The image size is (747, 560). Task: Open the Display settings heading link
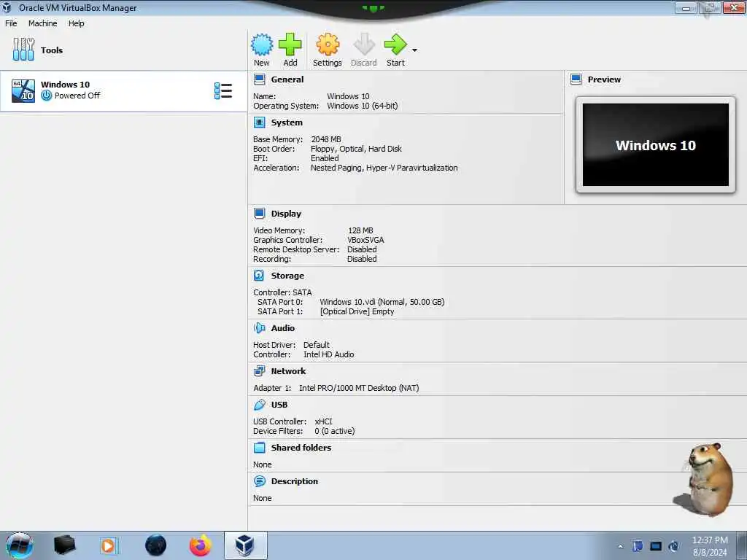tap(286, 214)
